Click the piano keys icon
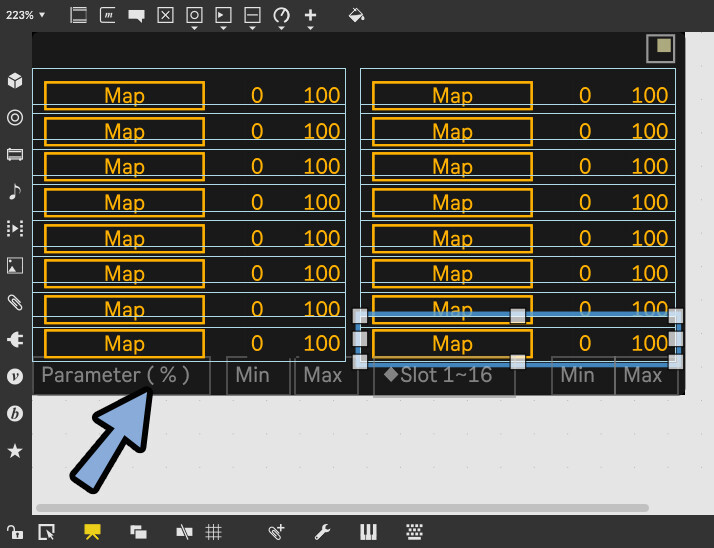The width and height of the screenshot is (714, 548). pyautogui.click(x=368, y=532)
